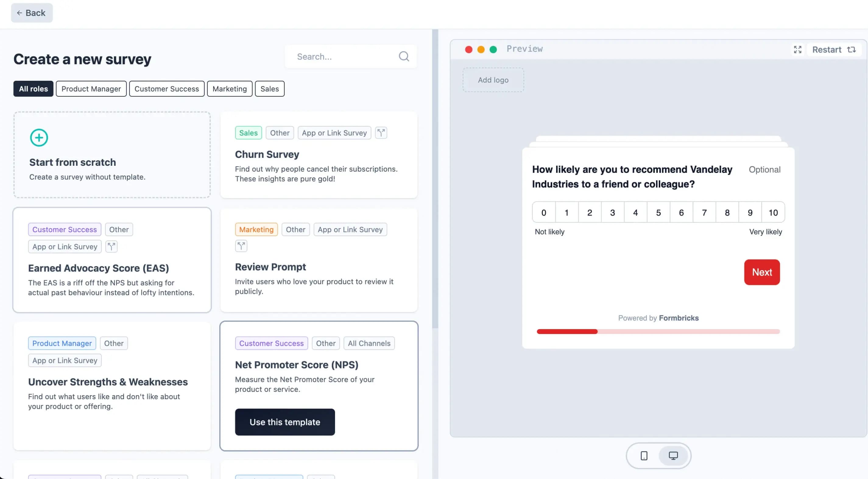Select the Marketing role filter toggle
The image size is (868, 479).
coord(230,88)
